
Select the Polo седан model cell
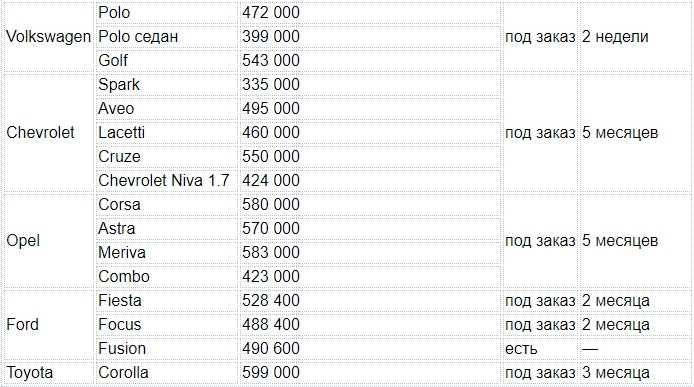[x=166, y=37]
